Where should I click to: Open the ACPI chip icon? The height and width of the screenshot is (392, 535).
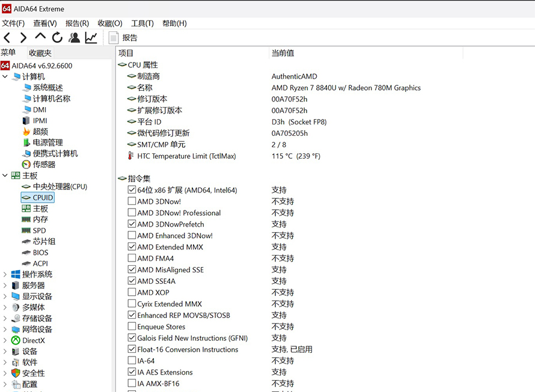point(26,263)
